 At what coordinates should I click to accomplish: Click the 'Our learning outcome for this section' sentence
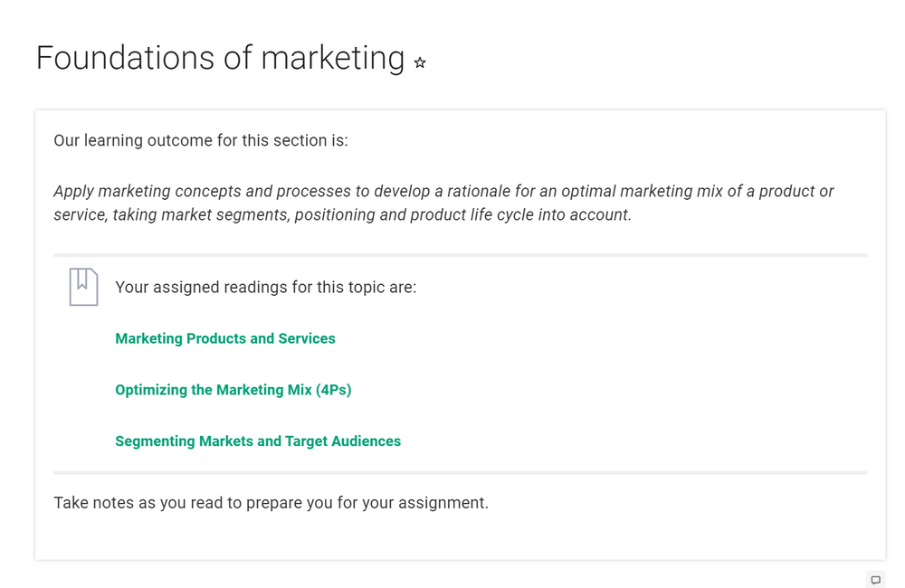click(x=201, y=140)
